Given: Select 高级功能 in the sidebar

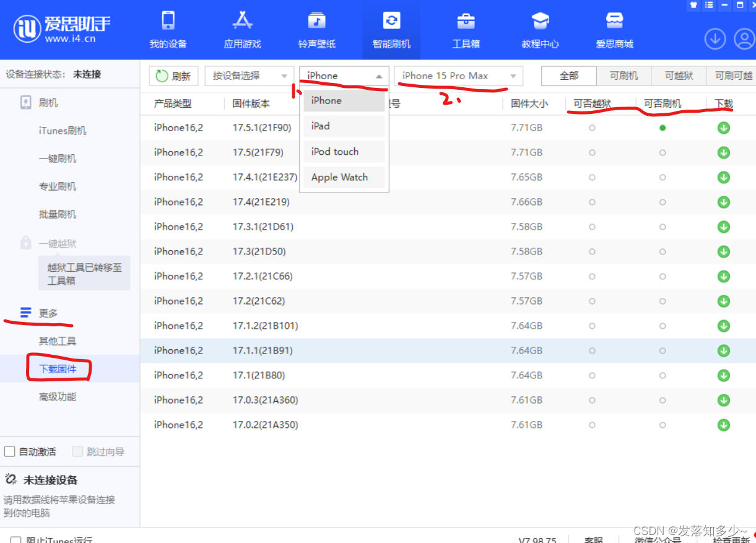Looking at the screenshot, I should coord(58,397).
